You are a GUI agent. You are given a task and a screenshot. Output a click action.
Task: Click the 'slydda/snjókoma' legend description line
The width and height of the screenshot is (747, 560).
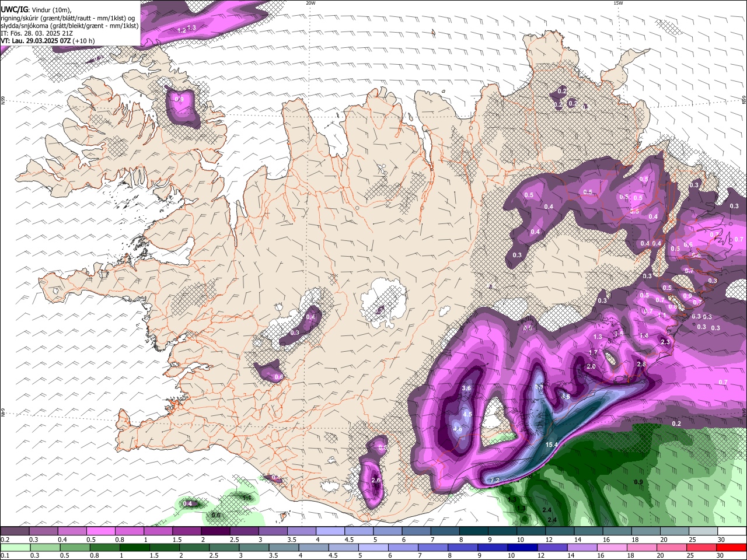click(69, 26)
